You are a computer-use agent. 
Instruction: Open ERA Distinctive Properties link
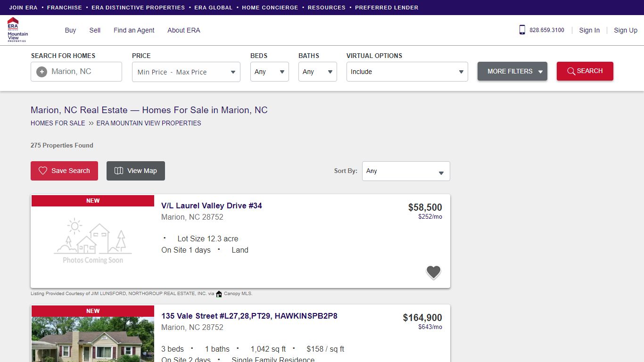(138, 8)
